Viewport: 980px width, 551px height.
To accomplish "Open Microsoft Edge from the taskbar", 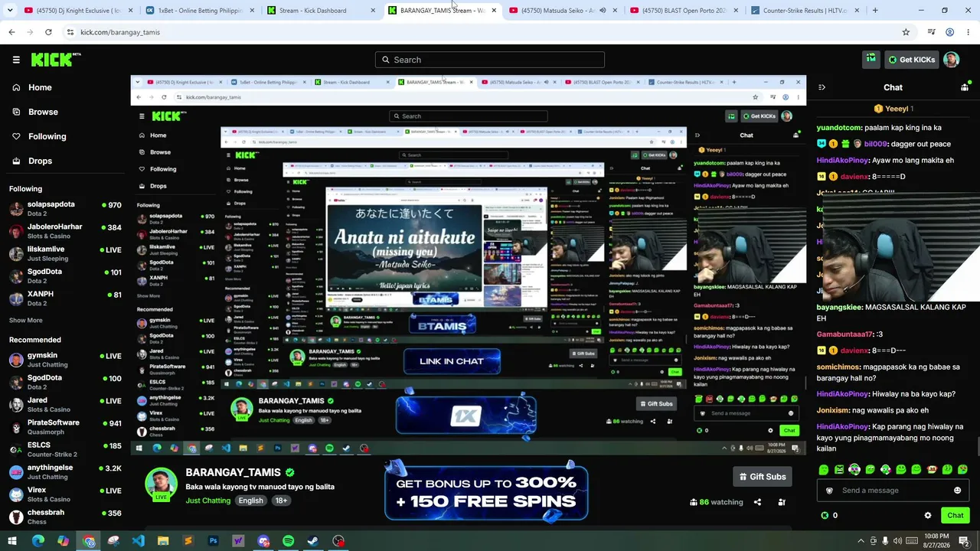I will tap(38, 541).
